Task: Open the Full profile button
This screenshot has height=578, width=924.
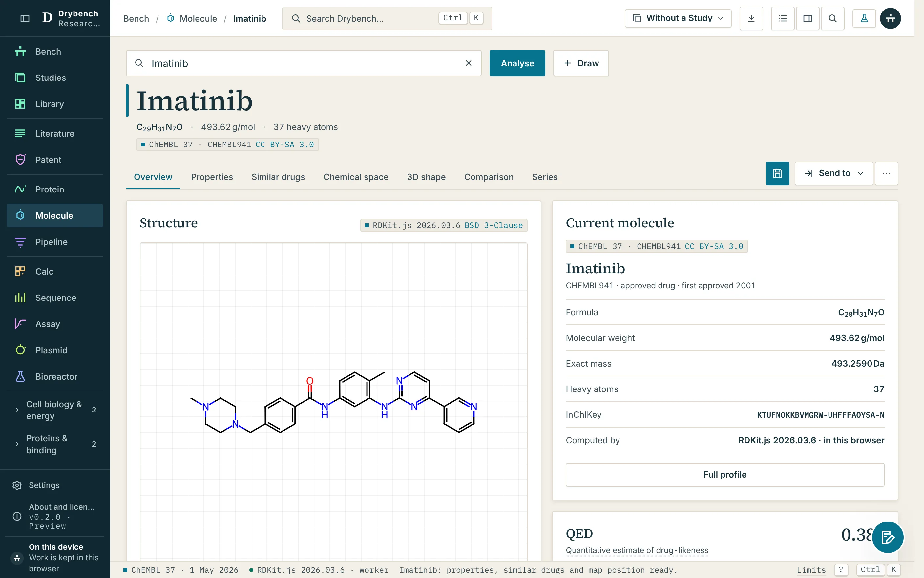Action: [x=725, y=475]
